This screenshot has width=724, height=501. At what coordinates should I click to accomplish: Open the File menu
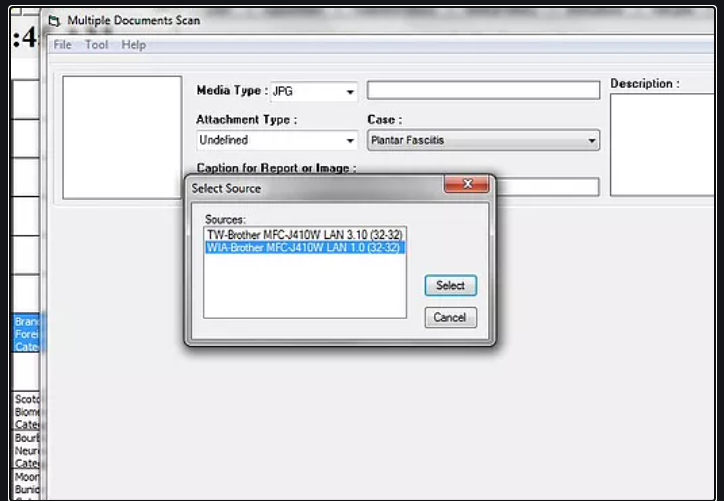tap(62, 45)
